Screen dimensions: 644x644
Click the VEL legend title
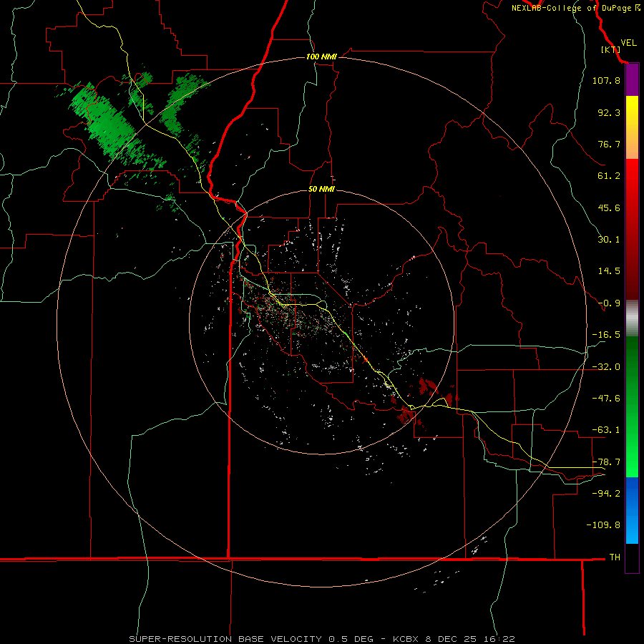(x=629, y=43)
